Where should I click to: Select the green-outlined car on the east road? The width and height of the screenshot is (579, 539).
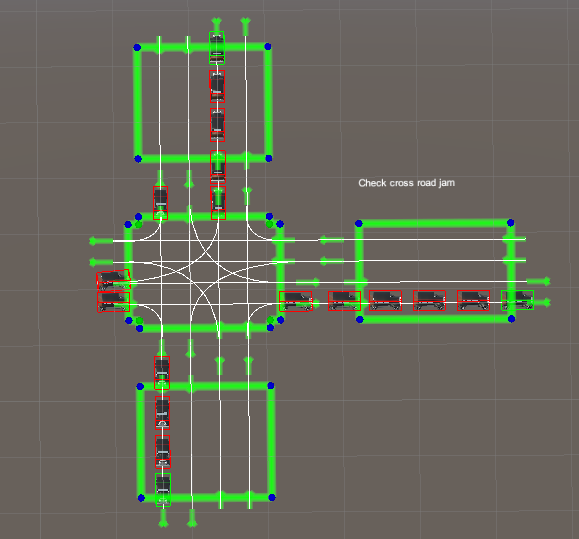coord(517,300)
